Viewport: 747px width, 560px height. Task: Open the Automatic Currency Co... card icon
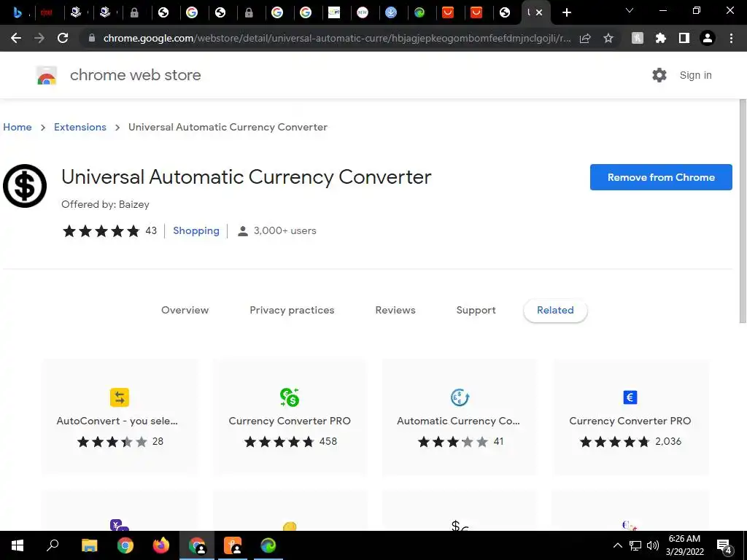[x=460, y=397]
